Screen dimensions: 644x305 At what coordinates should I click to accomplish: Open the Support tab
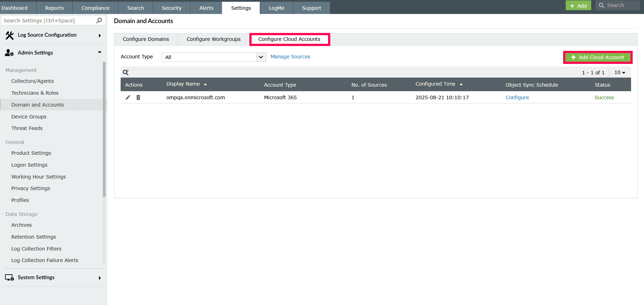312,8
